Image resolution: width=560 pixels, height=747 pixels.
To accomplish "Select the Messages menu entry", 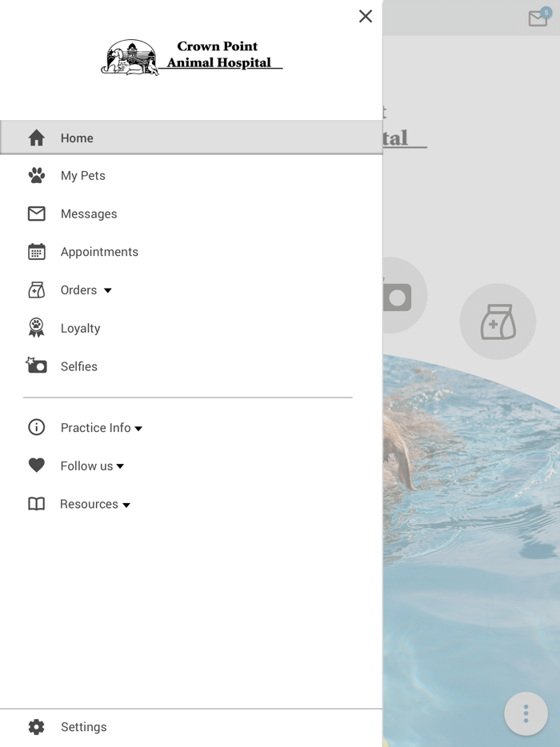I will coord(89,214).
